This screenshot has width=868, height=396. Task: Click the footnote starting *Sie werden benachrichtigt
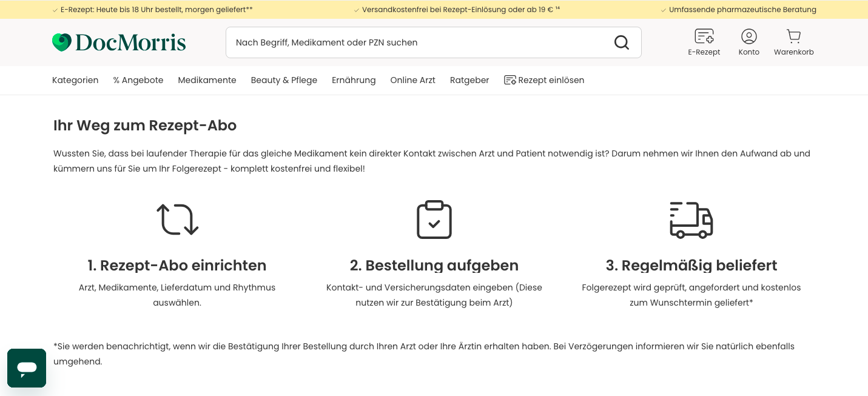pyautogui.click(x=424, y=354)
